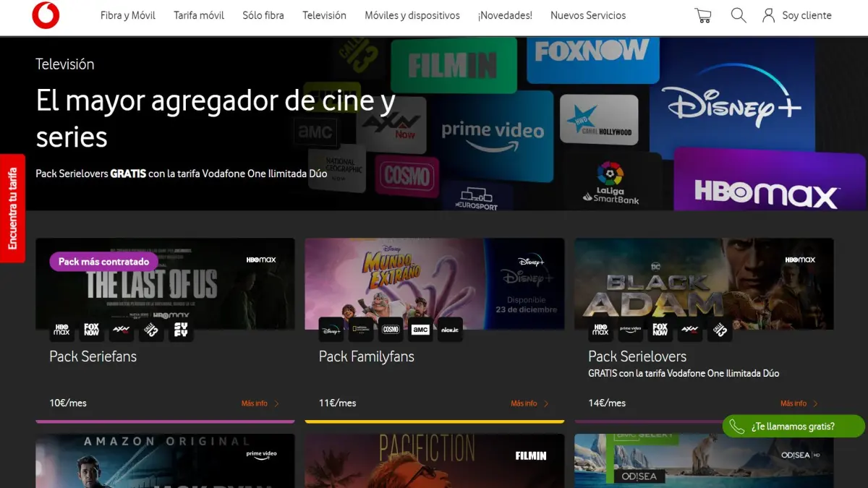Screen dimensions: 868x488
Task: Select Móviles y dispositivos in navigation
Action: click(x=412, y=15)
